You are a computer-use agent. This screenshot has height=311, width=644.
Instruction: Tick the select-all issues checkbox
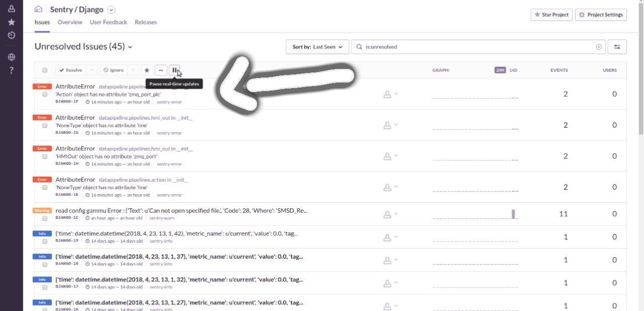[x=45, y=70]
